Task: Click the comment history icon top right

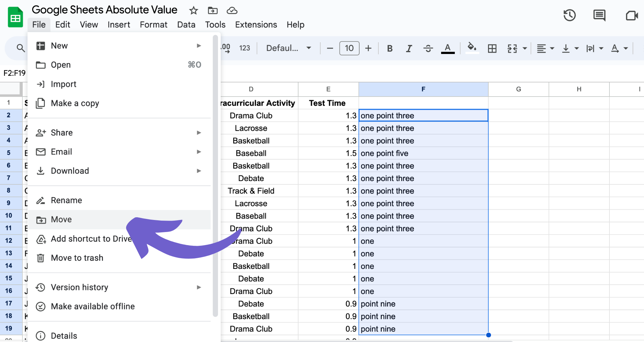Action: coord(599,15)
